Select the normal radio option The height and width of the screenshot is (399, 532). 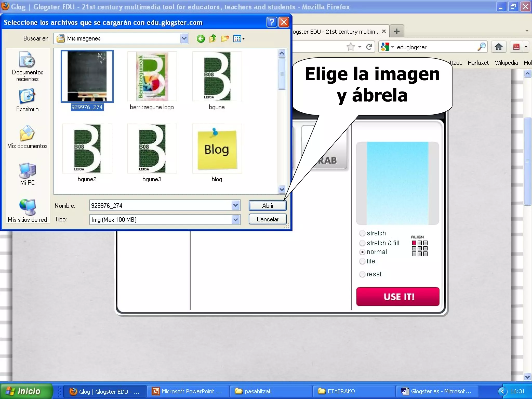362,252
